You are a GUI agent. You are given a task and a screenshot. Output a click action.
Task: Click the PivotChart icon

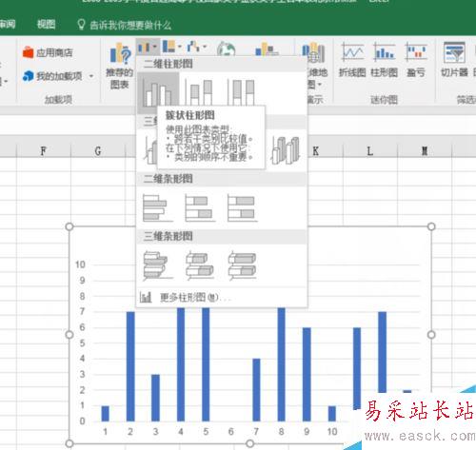(x=266, y=49)
